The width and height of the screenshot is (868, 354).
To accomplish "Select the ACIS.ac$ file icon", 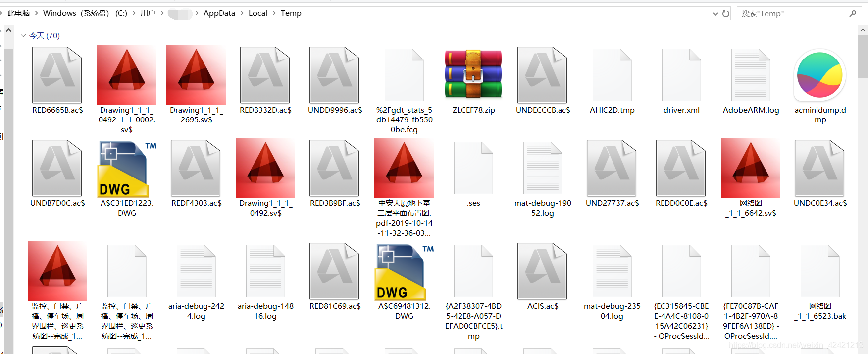I will tap(543, 271).
